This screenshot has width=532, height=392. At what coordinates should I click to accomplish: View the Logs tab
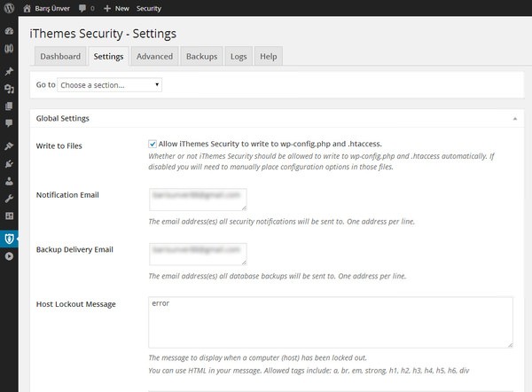point(239,57)
